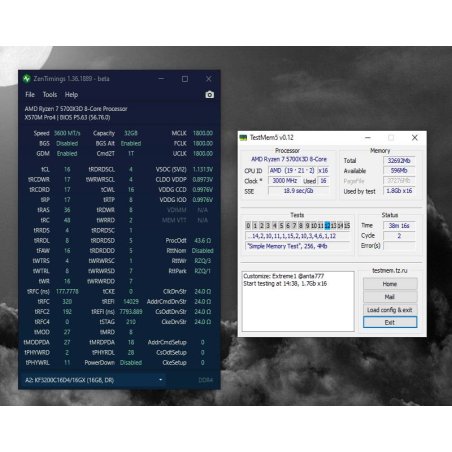Click the Available memory value 596Mb
Viewport: 452px width, 452px height.
pos(399,171)
